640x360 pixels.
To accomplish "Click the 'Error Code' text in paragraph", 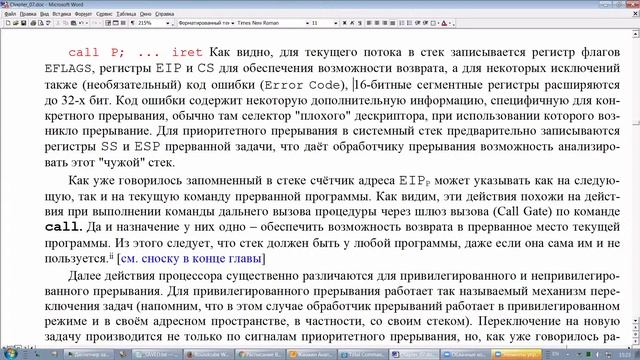I will [x=302, y=85].
